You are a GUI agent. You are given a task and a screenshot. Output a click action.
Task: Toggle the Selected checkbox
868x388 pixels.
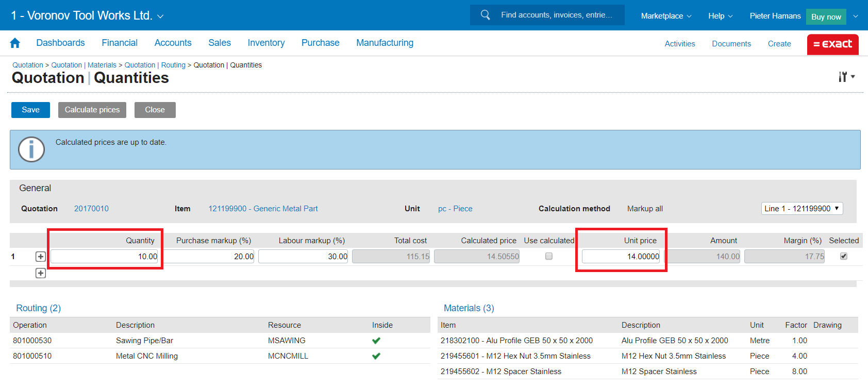pyautogui.click(x=844, y=256)
